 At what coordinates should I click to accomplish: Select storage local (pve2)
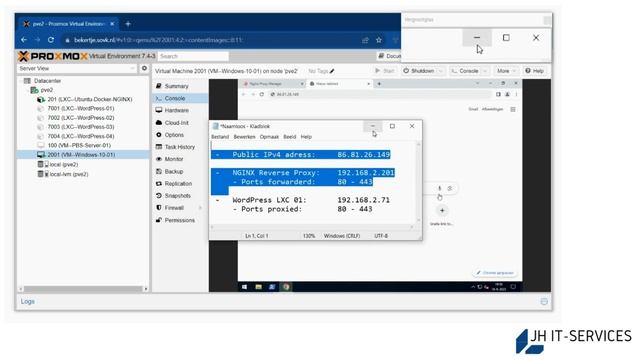pos(63,164)
